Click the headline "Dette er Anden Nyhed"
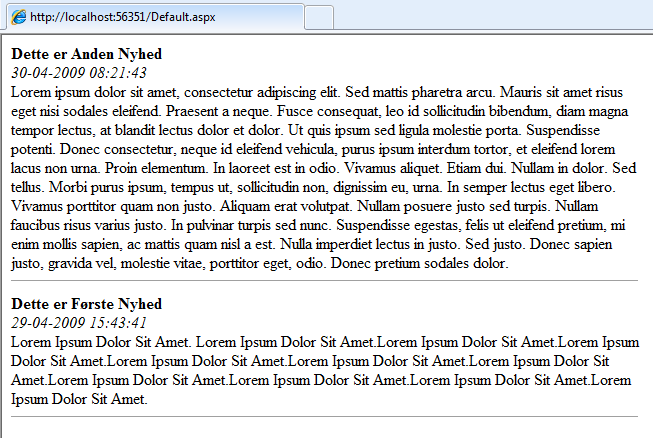Viewport: 653px width, 438px height. (87, 54)
